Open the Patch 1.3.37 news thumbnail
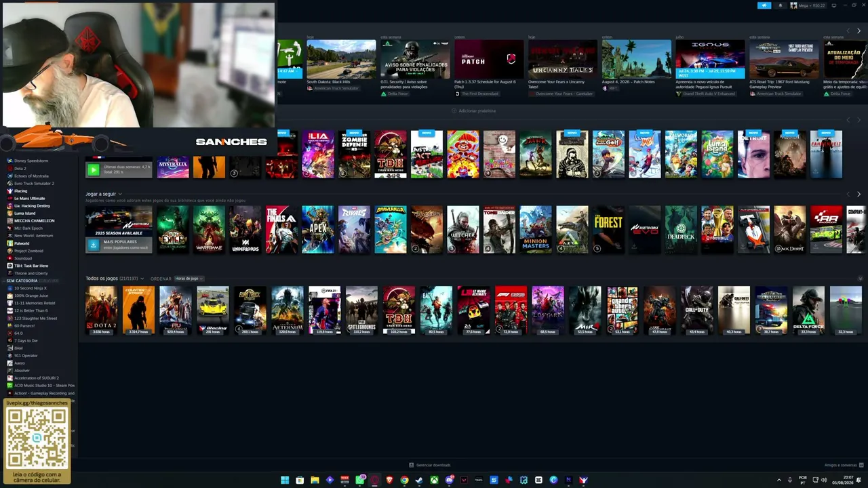The width and height of the screenshot is (868, 488). point(489,59)
